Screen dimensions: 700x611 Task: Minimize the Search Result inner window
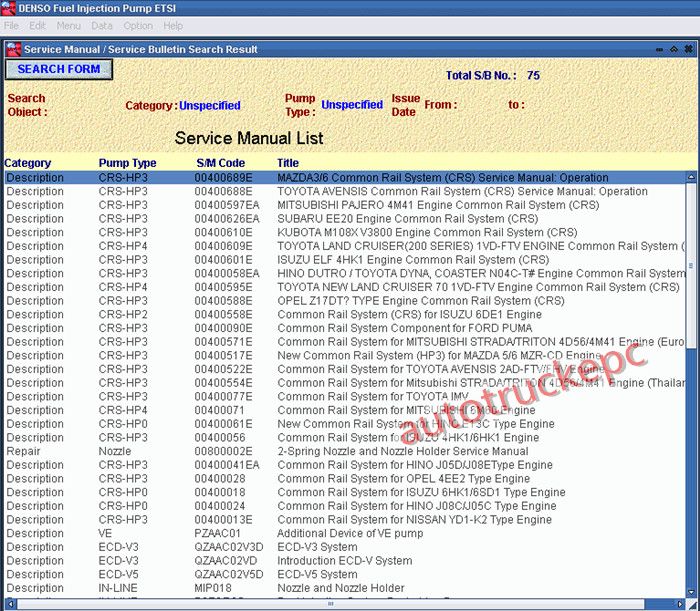659,50
